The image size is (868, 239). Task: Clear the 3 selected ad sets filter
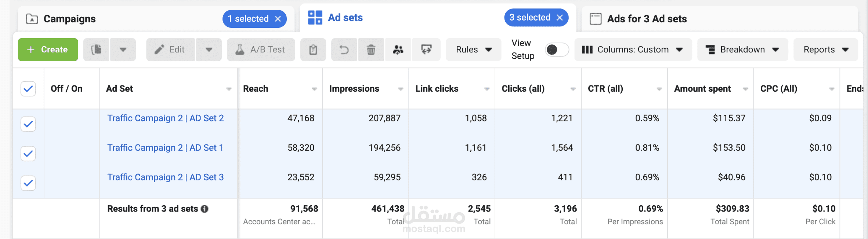tap(560, 18)
